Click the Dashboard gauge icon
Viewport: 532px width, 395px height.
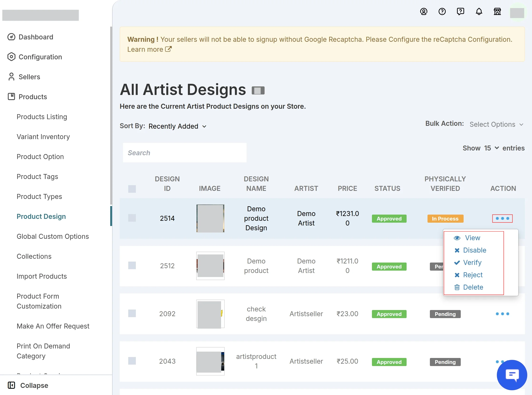(x=11, y=37)
